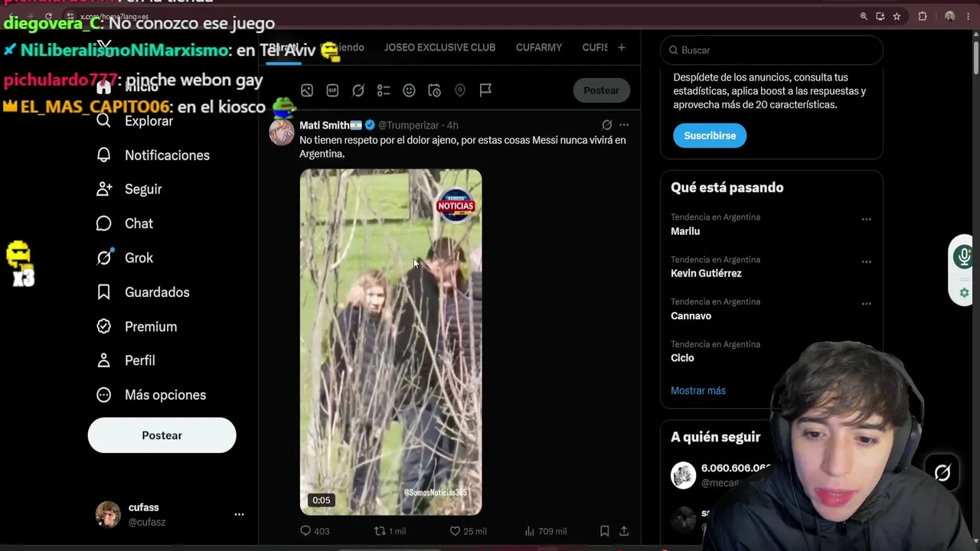980x551 pixels.
Task: Switch to the CUFIS tab
Action: tap(595, 47)
